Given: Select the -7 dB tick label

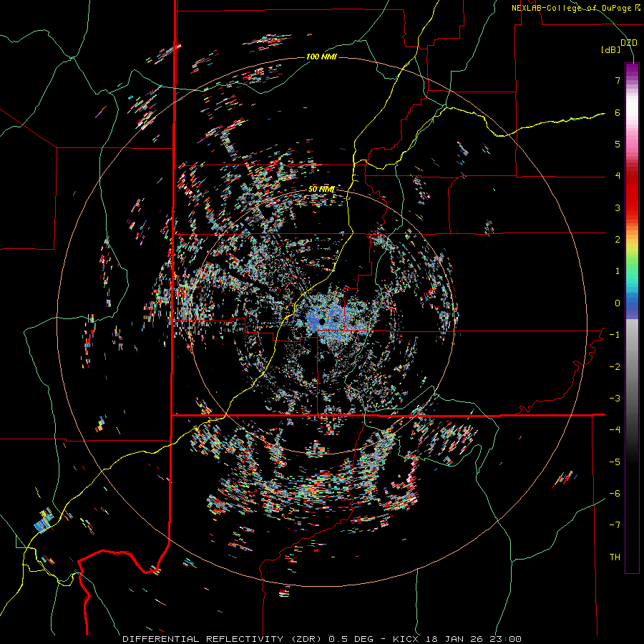Looking at the screenshot, I should click(615, 525).
